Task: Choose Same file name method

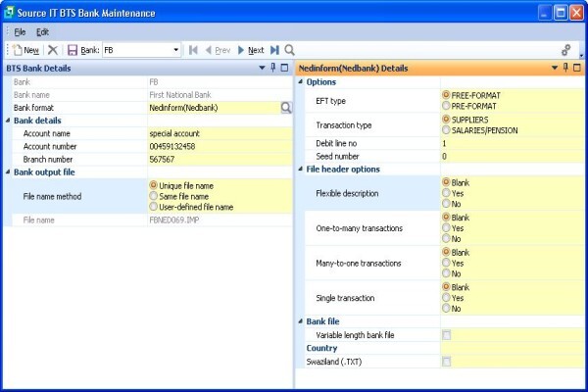Action: click(x=154, y=196)
